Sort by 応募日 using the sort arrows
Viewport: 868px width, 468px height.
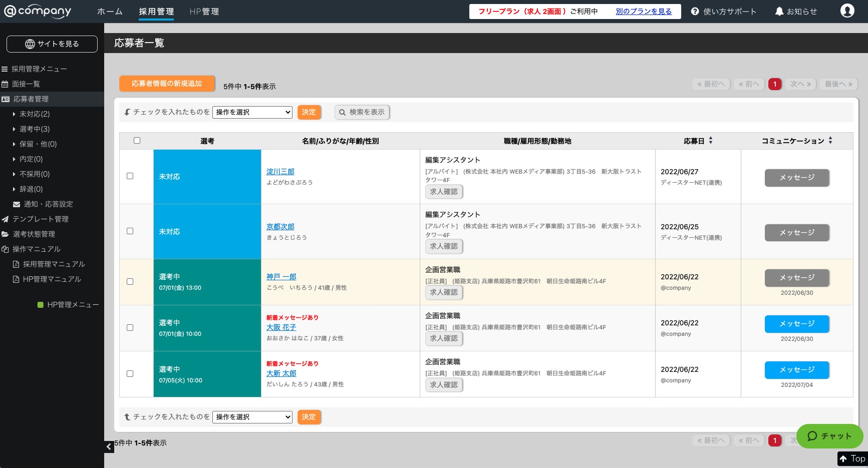tap(710, 141)
